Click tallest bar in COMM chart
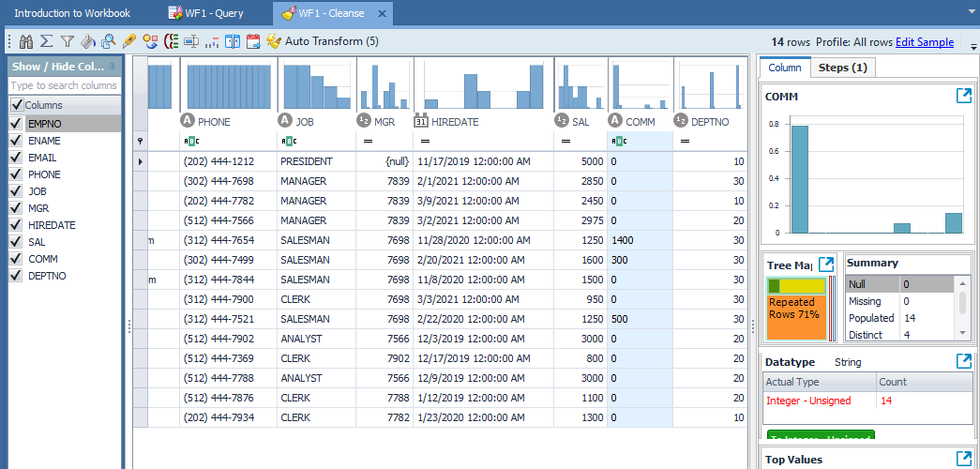 [x=799, y=179]
